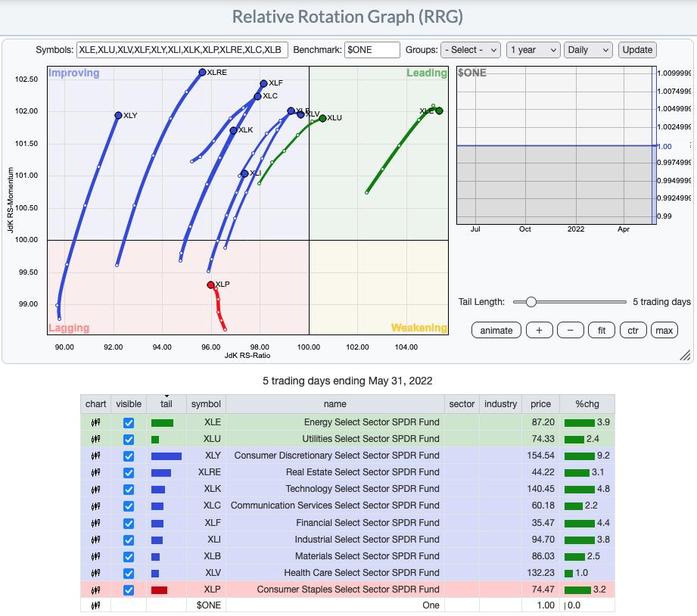Start the animate button
Image resolution: width=697 pixels, height=616 pixels.
pos(496,330)
